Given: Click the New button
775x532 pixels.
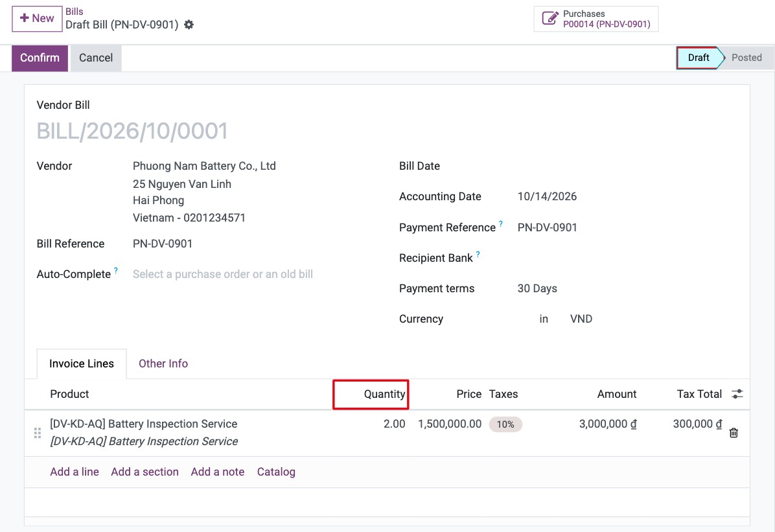Looking at the screenshot, I should (37, 19).
